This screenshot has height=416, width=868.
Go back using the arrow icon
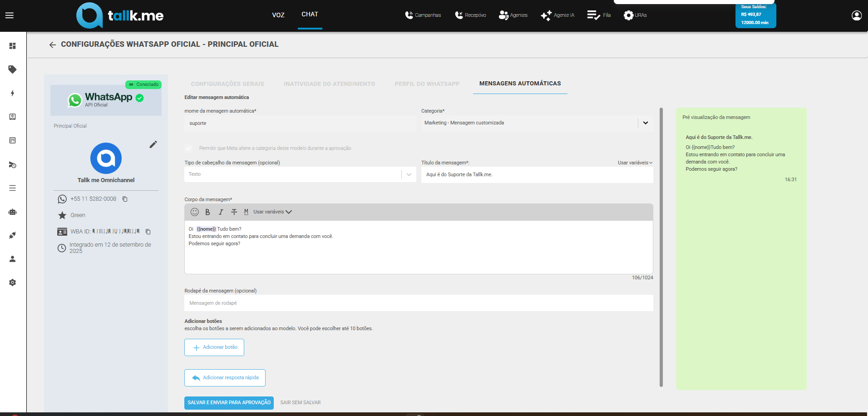click(x=53, y=45)
